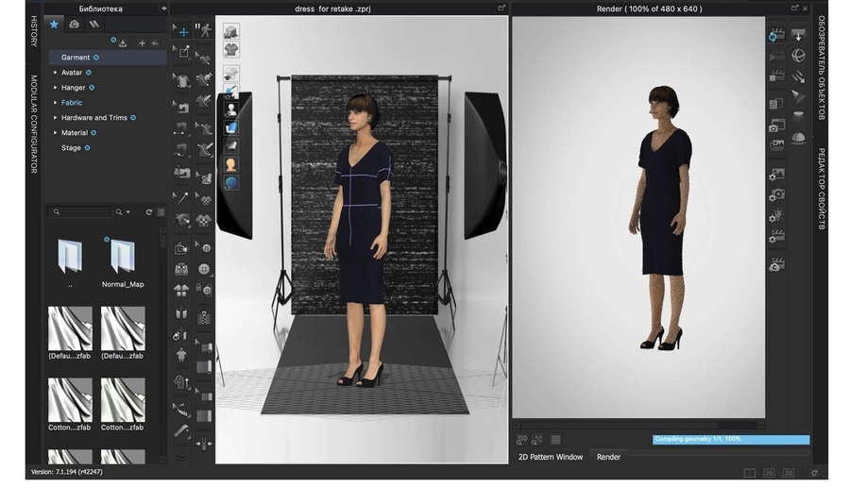Toggle the render region grid icon
This screenshot has height=504, width=850.
point(555,440)
